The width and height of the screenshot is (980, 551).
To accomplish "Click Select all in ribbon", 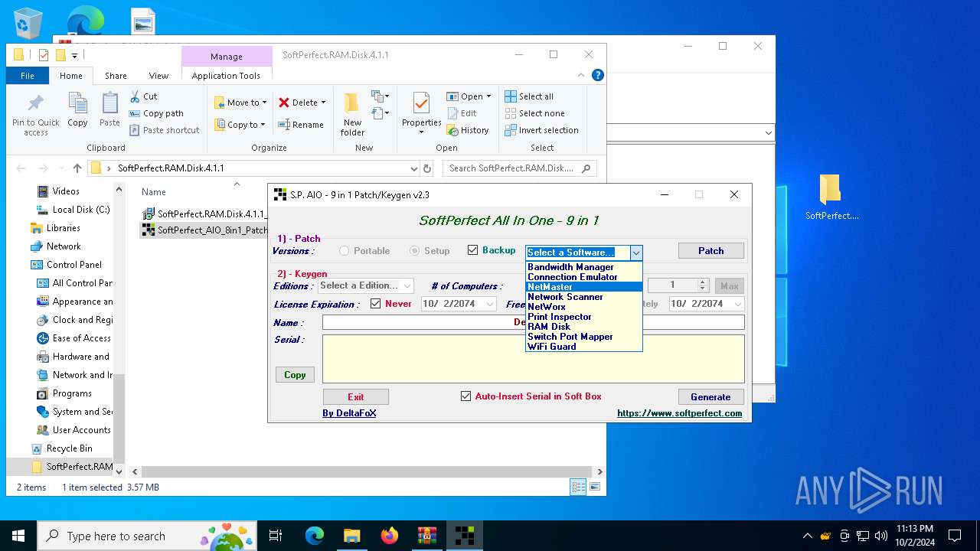I will (x=529, y=96).
